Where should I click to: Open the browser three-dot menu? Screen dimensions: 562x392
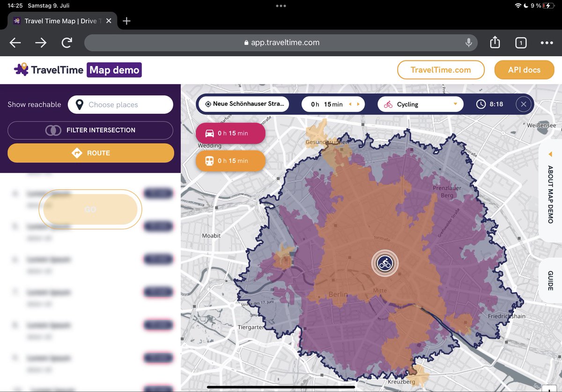[x=547, y=43]
